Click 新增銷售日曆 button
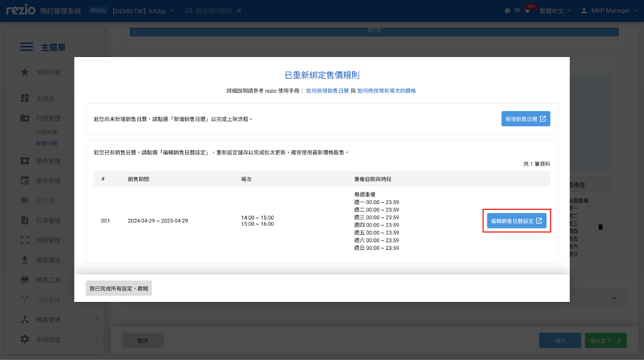 click(x=526, y=119)
